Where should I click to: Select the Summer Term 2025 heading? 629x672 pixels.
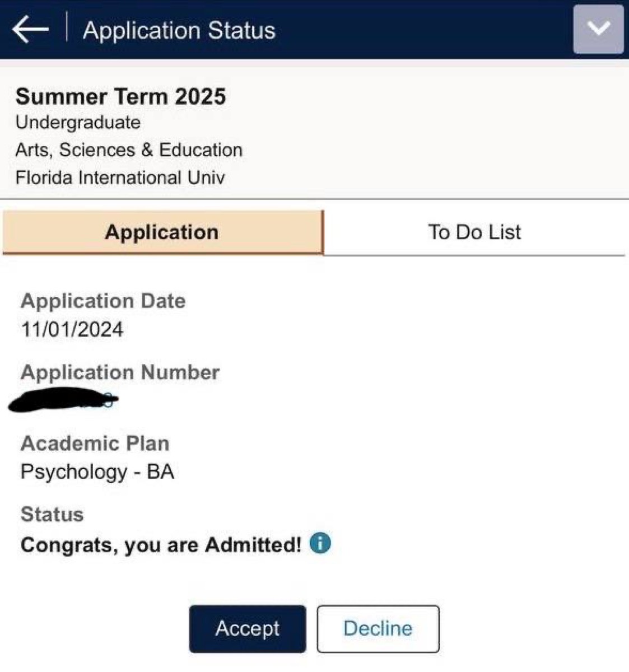point(121,96)
